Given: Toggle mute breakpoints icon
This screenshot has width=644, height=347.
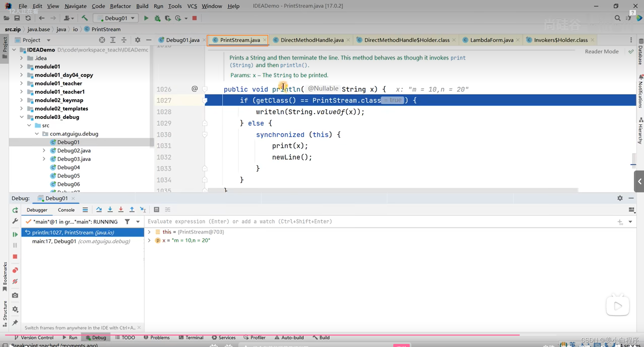Looking at the screenshot, I should pos(15,281).
